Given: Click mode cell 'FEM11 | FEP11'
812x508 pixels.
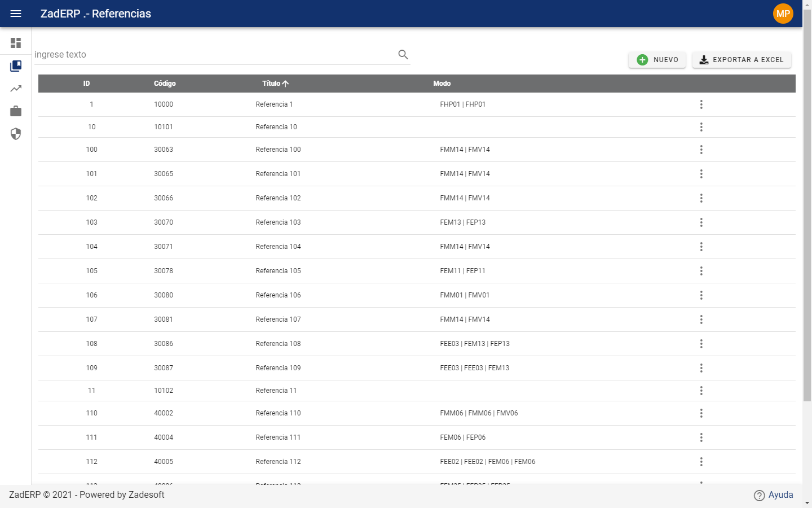Looking at the screenshot, I should [462, 271].
